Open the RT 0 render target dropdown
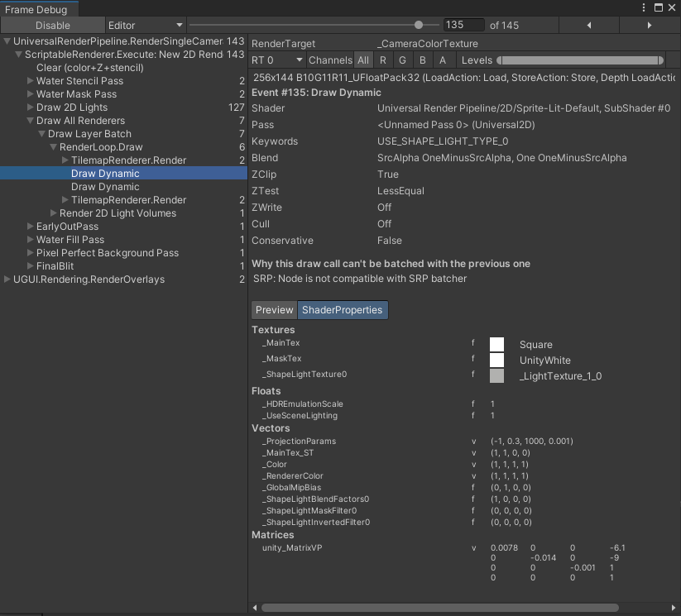This screenshot has height=616, width=681. 277,60
